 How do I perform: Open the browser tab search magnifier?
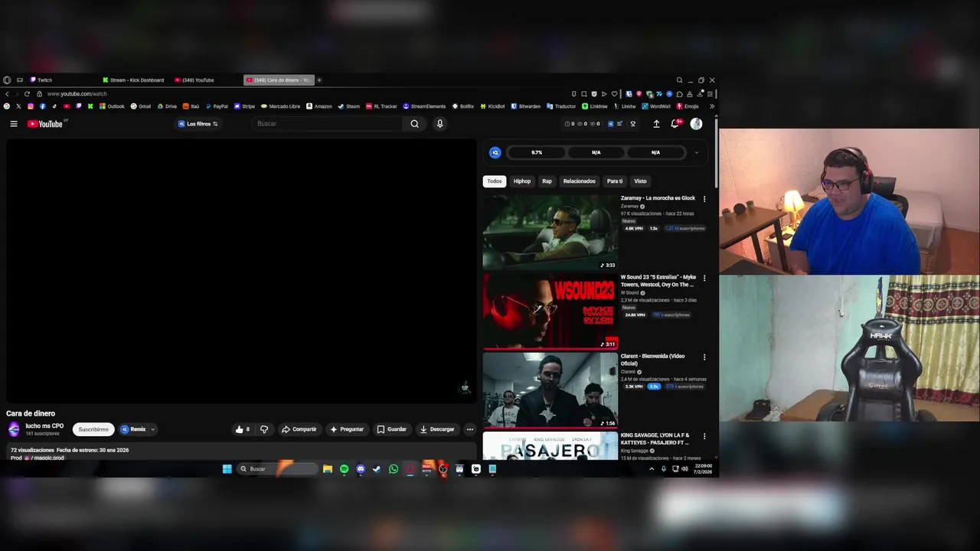click(679, 80)
